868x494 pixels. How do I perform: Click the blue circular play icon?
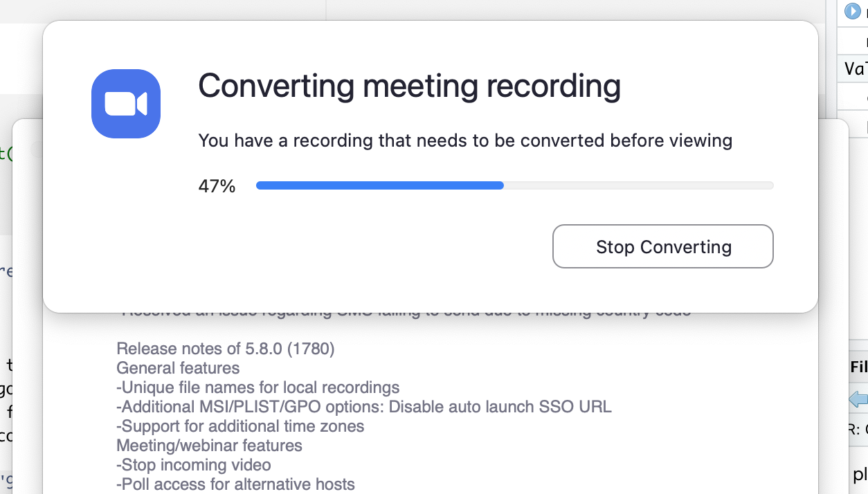(852, 12)
